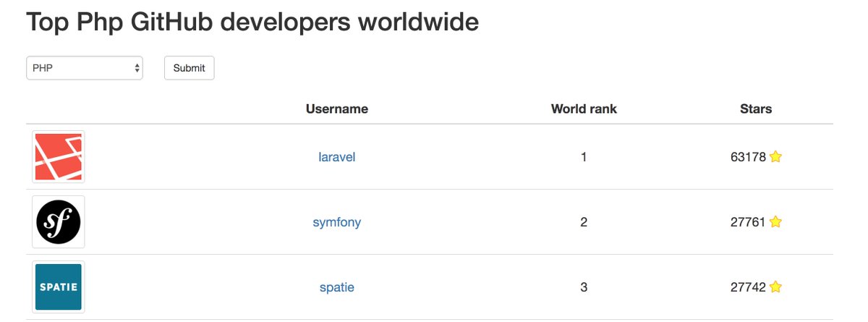This screenshot has width=868, height=322.
Task: Click the Submit button
Action: 190,68
